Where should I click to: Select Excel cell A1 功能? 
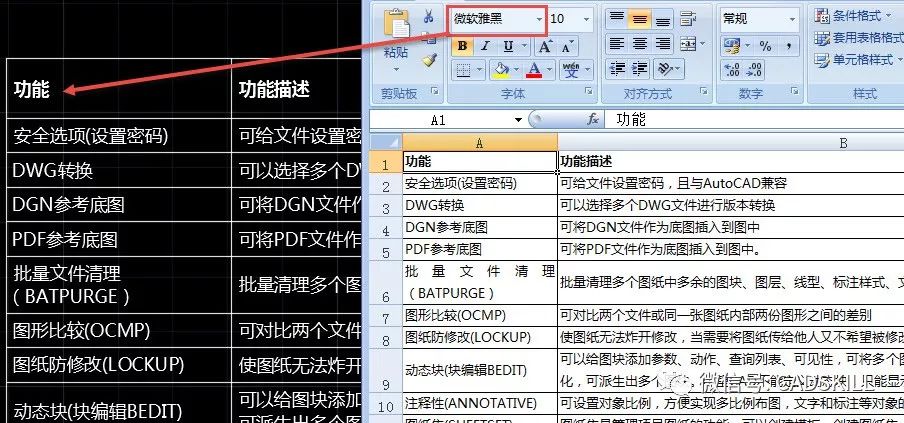coord(480,162)
